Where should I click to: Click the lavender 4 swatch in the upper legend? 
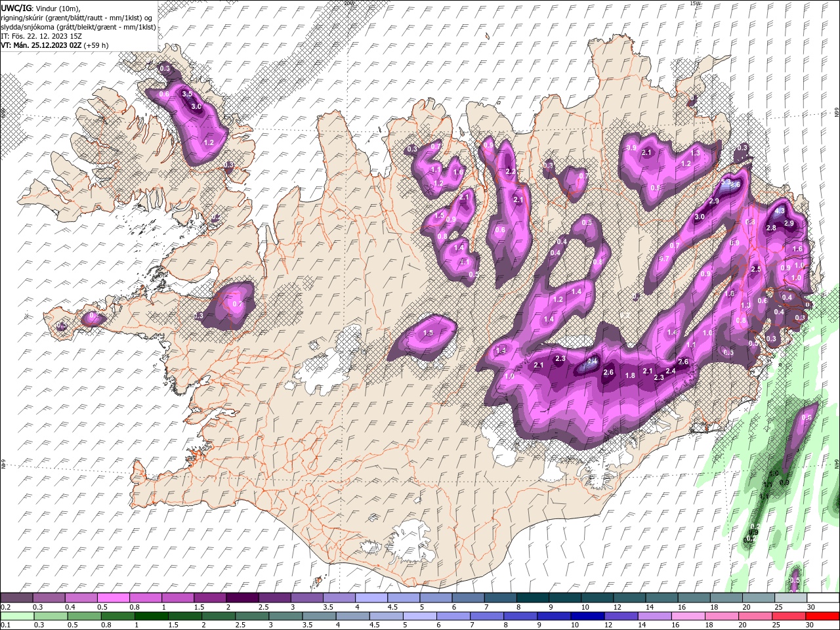371,598
